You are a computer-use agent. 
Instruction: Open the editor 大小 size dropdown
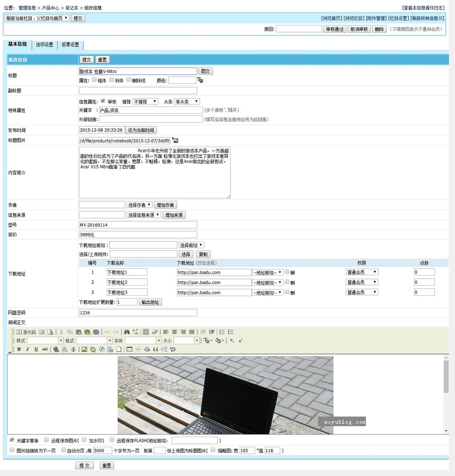pos(187,341)
